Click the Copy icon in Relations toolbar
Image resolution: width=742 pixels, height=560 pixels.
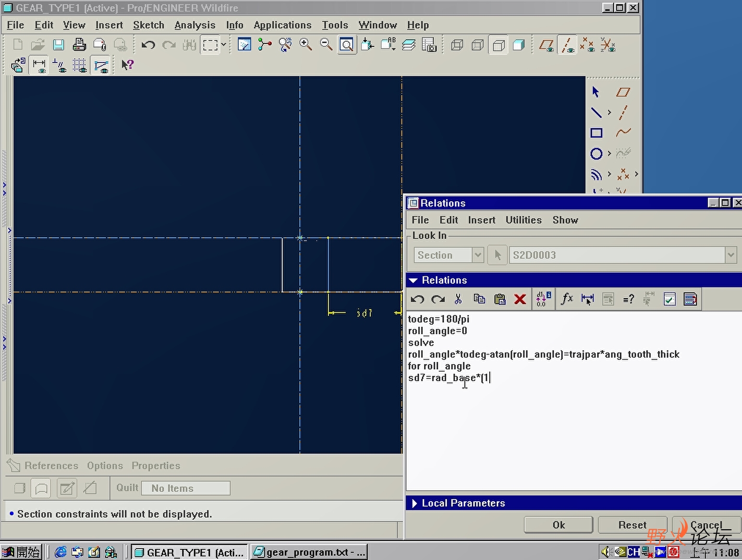[x=479, y=299]
